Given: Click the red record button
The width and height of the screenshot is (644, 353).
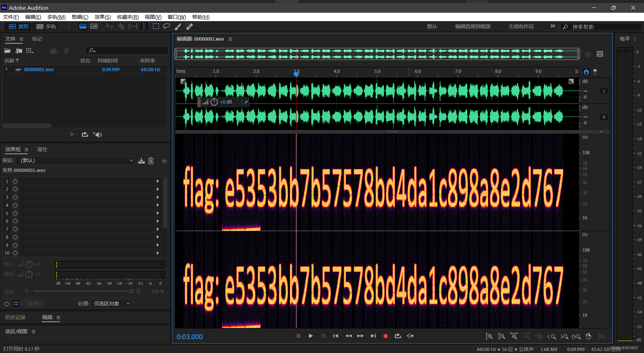Looking at the screenshot, I should (385, 336).
